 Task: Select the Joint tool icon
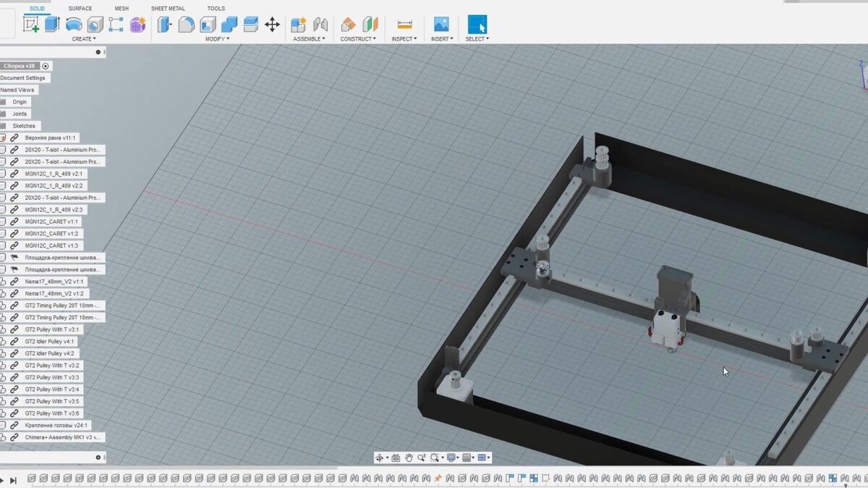(320, 25)
